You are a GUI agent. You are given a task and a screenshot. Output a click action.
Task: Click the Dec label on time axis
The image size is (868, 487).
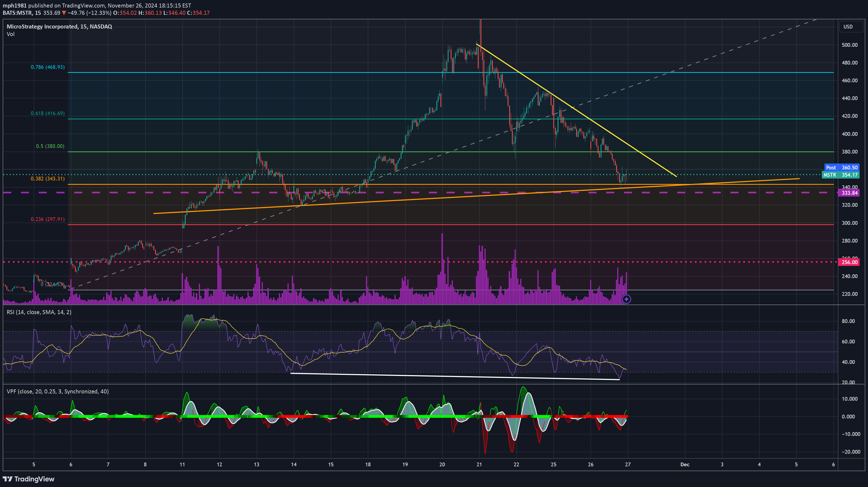click(x=685, y=464)
